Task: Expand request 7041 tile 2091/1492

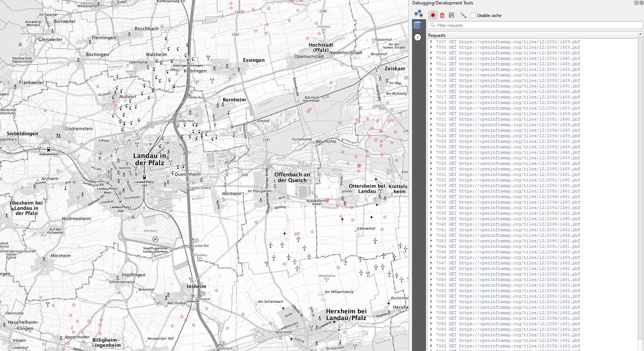Action: [x=431, y=230]
